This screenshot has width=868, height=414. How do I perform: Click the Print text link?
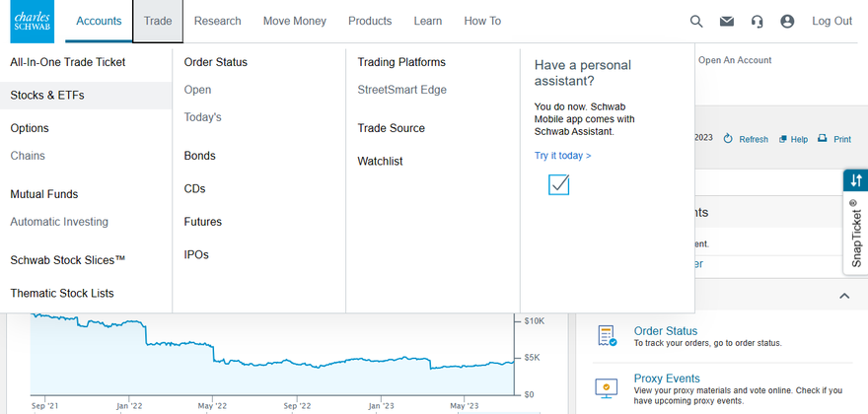pos(842,139)
